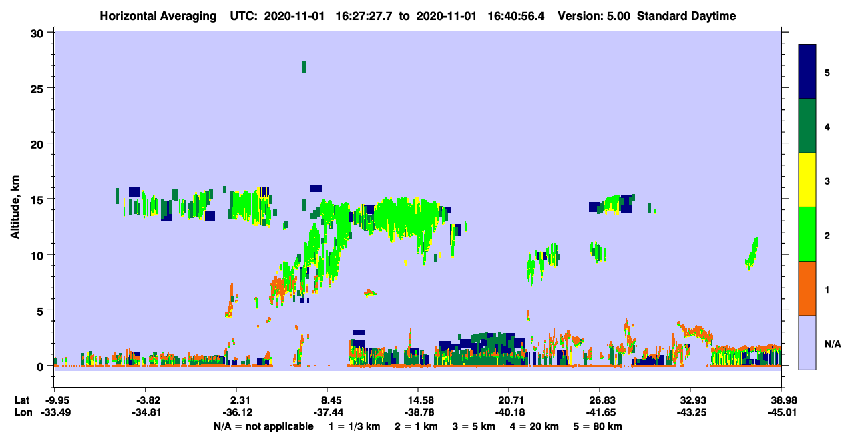Viewport: 868px width, 445px height.
Task: Click the legend text '3 = 5 km'
Action: pyautogui.click(x=473, y=426)
